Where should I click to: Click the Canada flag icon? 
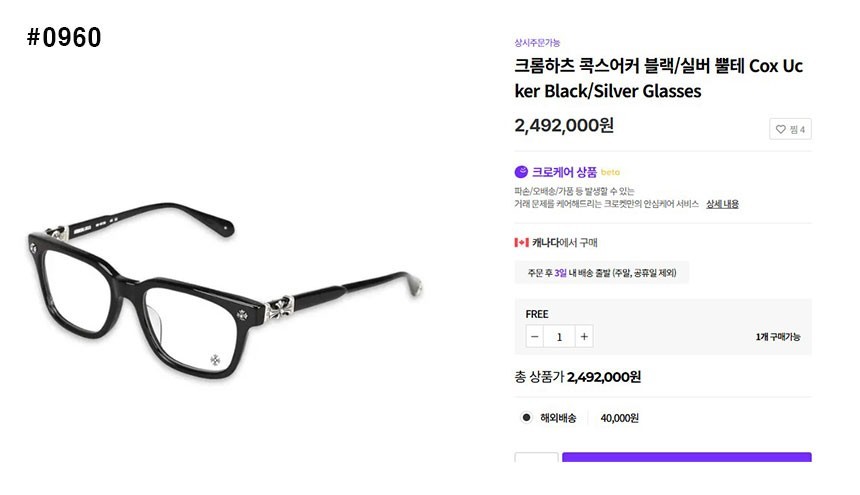[521, 242]
